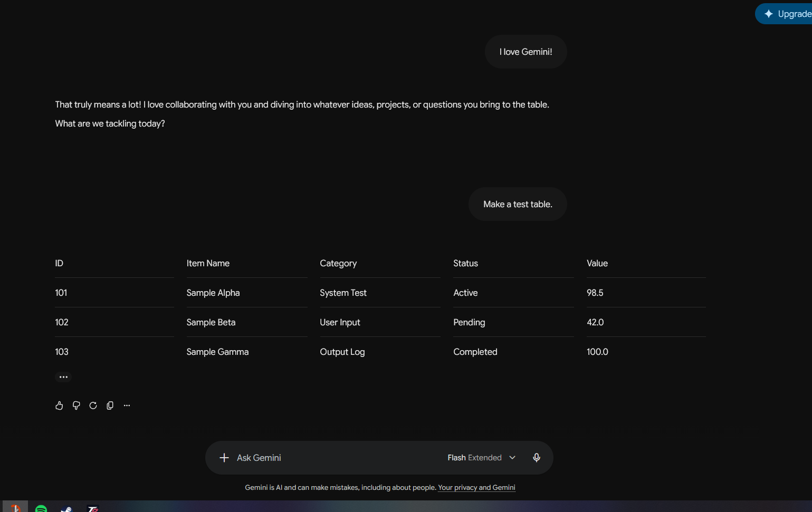Click the plus icon to add files
812x512 pixels.
pos(224,458)
